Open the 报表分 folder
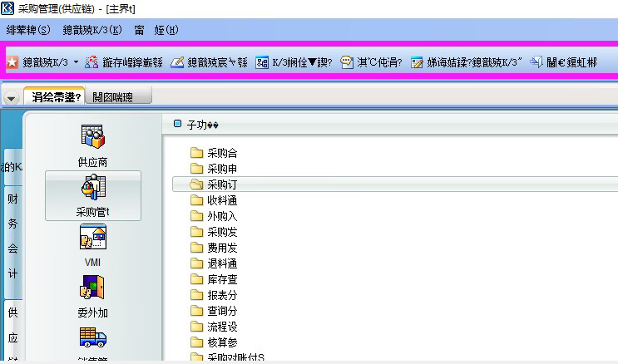618x364 pixels. point(222,294)
